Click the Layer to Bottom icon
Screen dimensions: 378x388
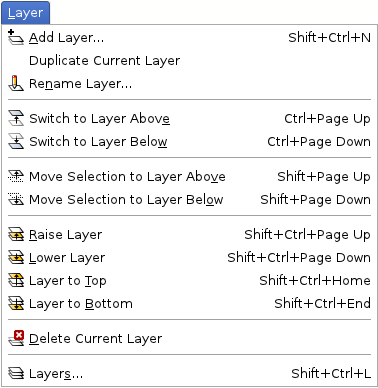[16, 303]
